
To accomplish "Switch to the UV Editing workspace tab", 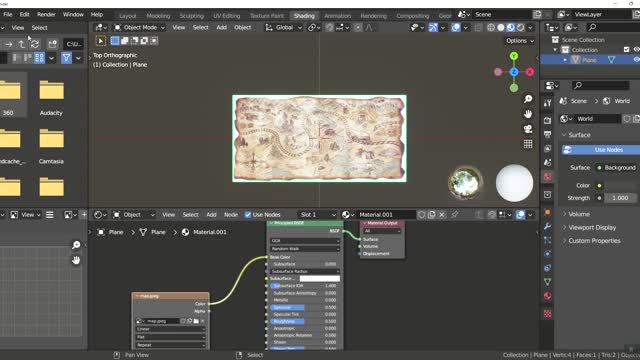I will [x=227, y=16].
